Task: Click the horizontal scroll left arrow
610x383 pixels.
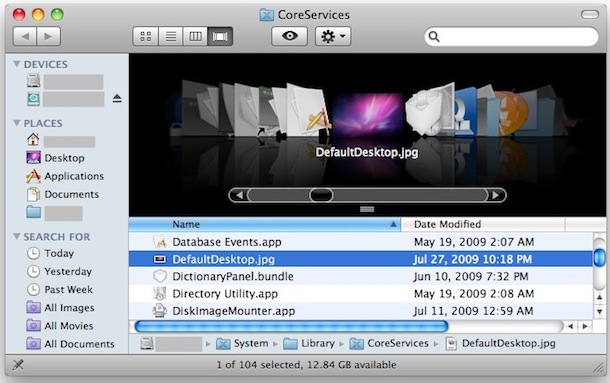Action: pyautogui.click(x=570, y=326)
